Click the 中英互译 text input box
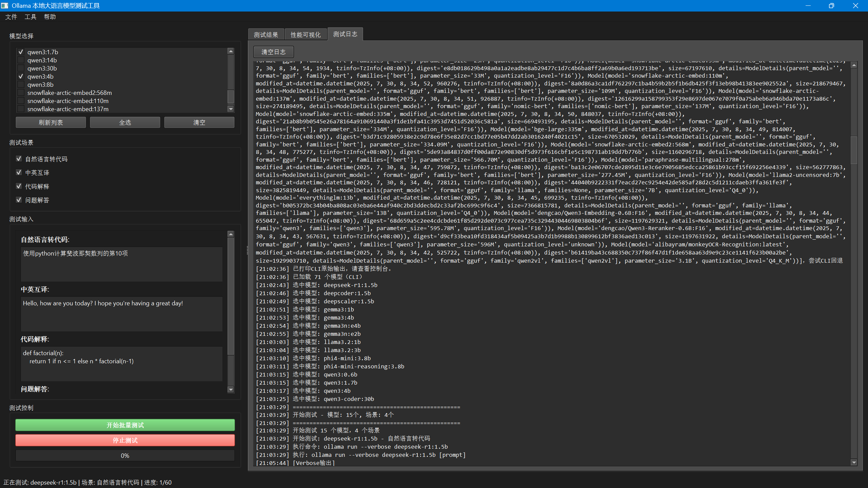Image resolution: width=868 pixels, height=488 pixels. coord(121,314)
